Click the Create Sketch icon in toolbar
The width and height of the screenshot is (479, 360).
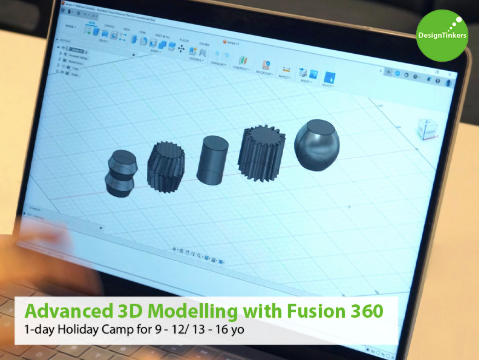click(88, 30)
